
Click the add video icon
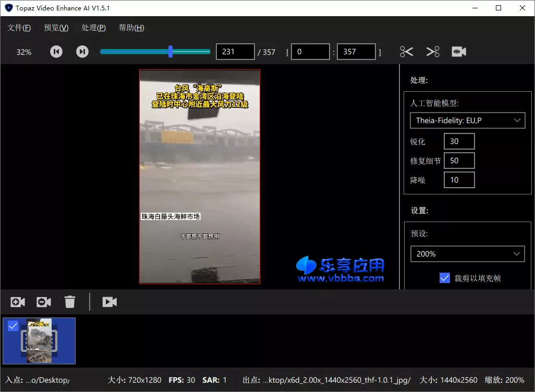point(17,302)
